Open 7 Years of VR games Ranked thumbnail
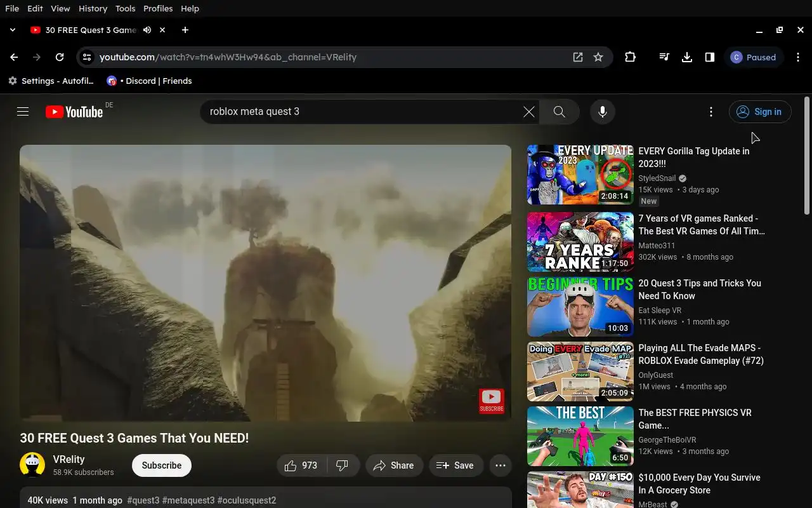Viewport: 812px width, 508px height. pos(580,242)
